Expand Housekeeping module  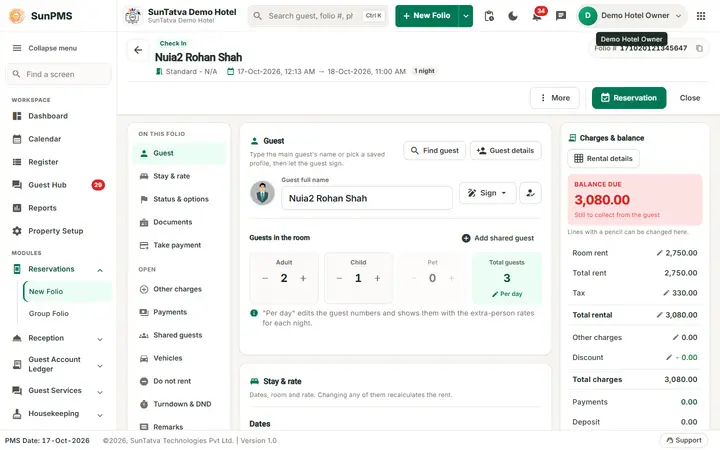[x=100, y=415]
